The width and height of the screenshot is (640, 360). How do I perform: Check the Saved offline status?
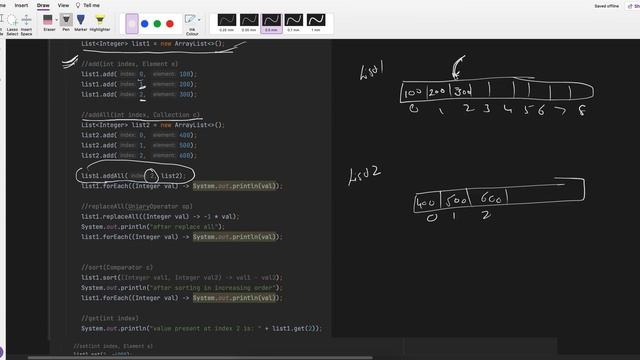coord(607,6)
